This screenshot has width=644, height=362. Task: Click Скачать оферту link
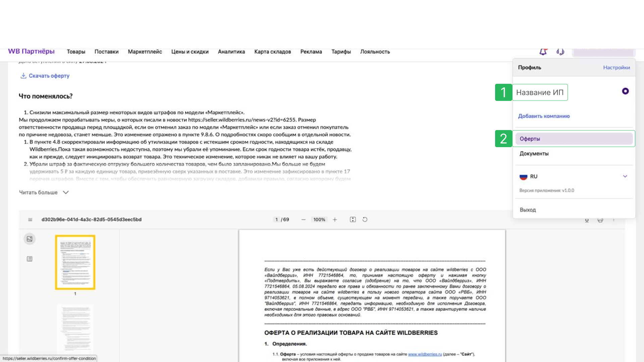coord(49,76)
